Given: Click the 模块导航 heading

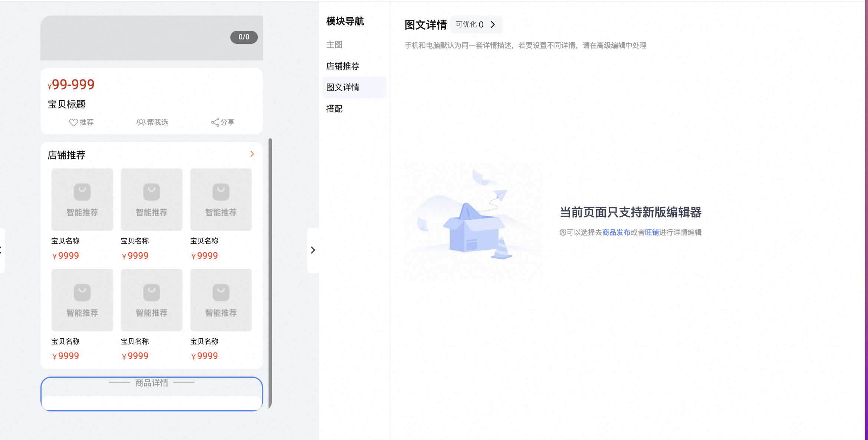Looking at the screenshot, I should tap(345, 22).
